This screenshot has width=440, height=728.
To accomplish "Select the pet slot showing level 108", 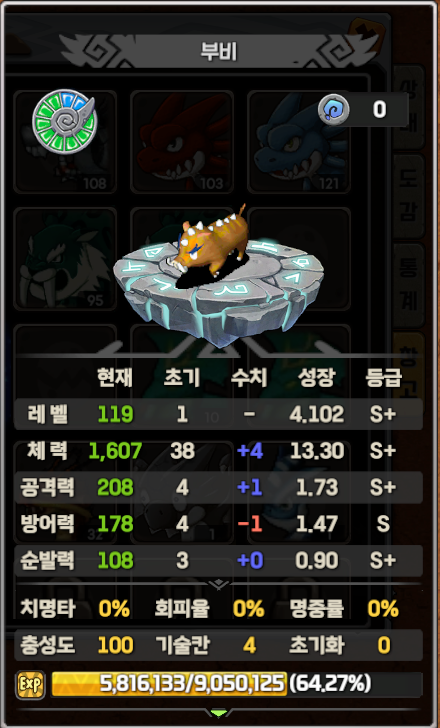I will click(65, 142).
